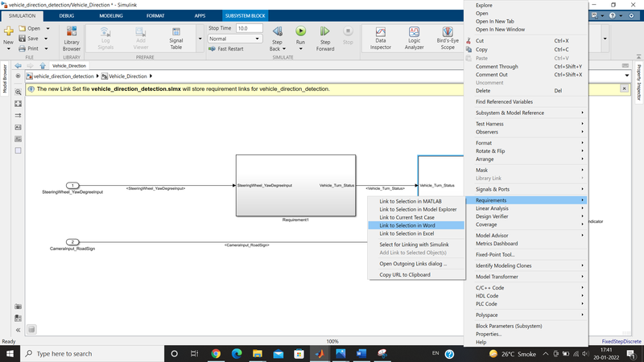The image size is (644, 362).
Task: Open the Print options dropdown arrow
Action: coord(46,49)
